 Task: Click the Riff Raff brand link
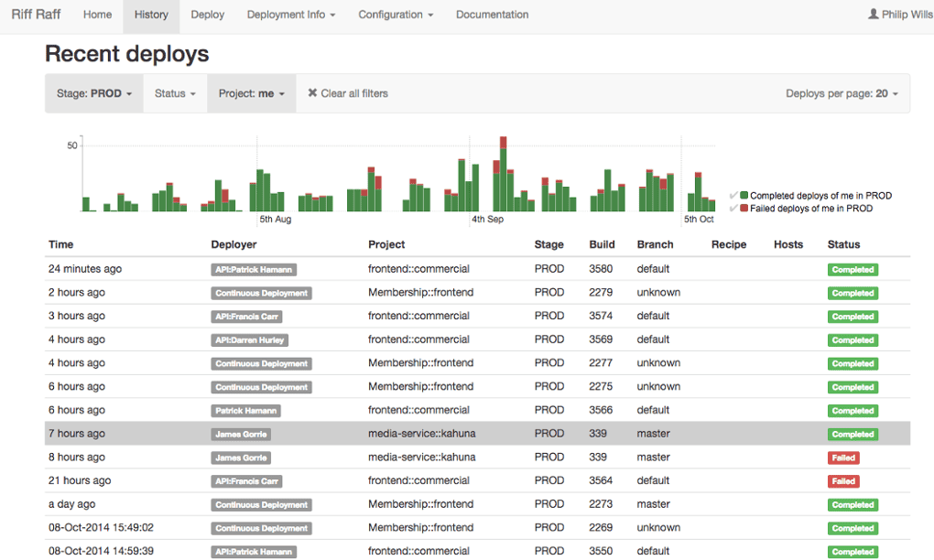37,15
